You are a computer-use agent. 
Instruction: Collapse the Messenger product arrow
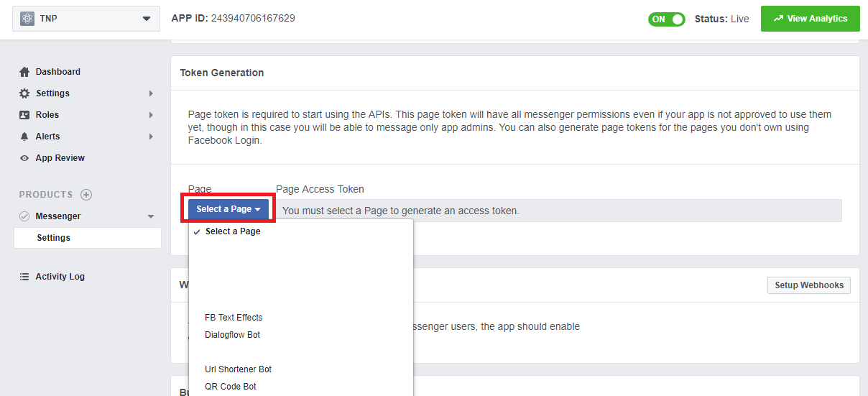(151, 216)
